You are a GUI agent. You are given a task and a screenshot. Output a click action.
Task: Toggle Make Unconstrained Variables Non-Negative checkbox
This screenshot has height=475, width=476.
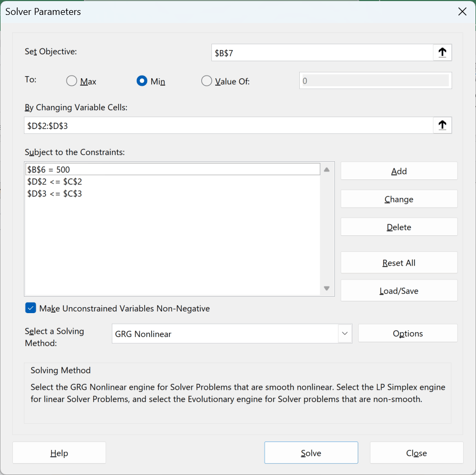click(31, 308)
